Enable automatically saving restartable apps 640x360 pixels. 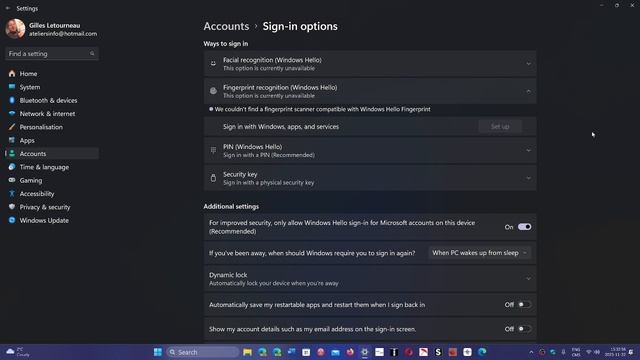pyautogui.click(x=524, y=304)
